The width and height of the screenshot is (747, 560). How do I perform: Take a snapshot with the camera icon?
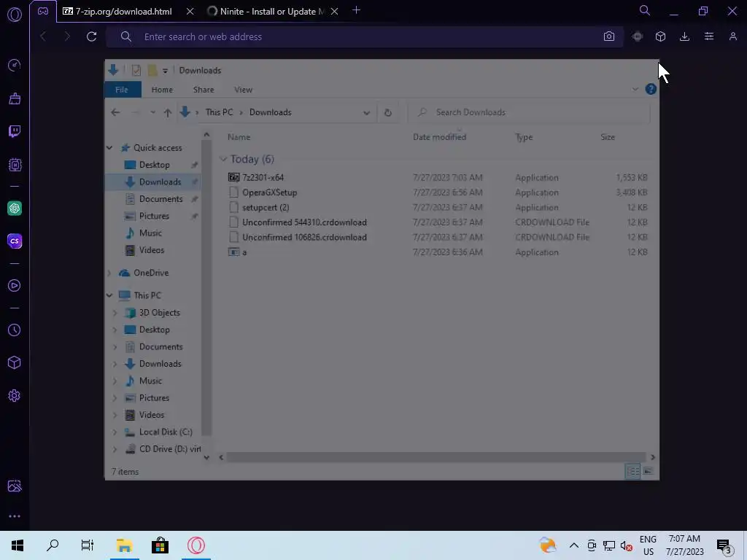pyautogui.click(x=609, y=36)
